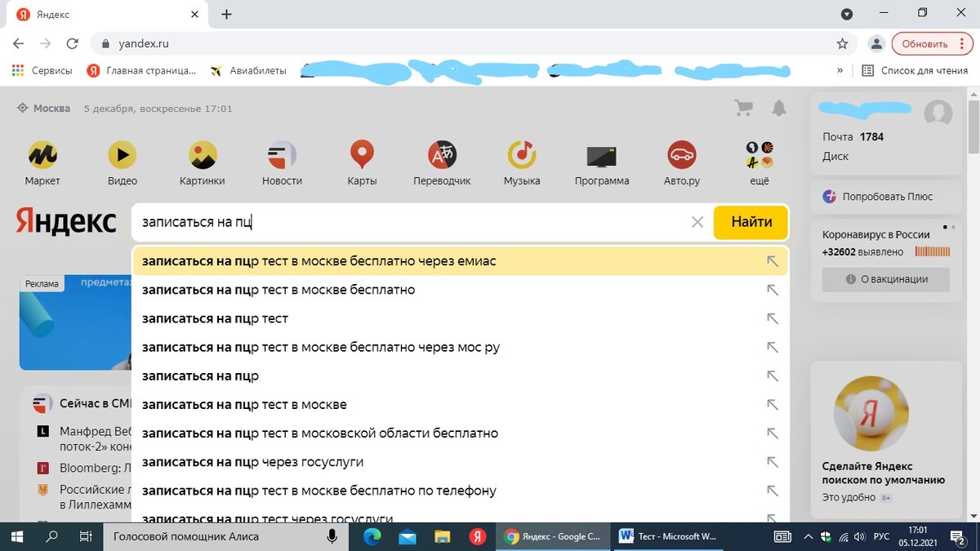Open Microsoft Edge from taskbar
The height and width of the screenshot is (551, 980).
click(x=372, y=536)
